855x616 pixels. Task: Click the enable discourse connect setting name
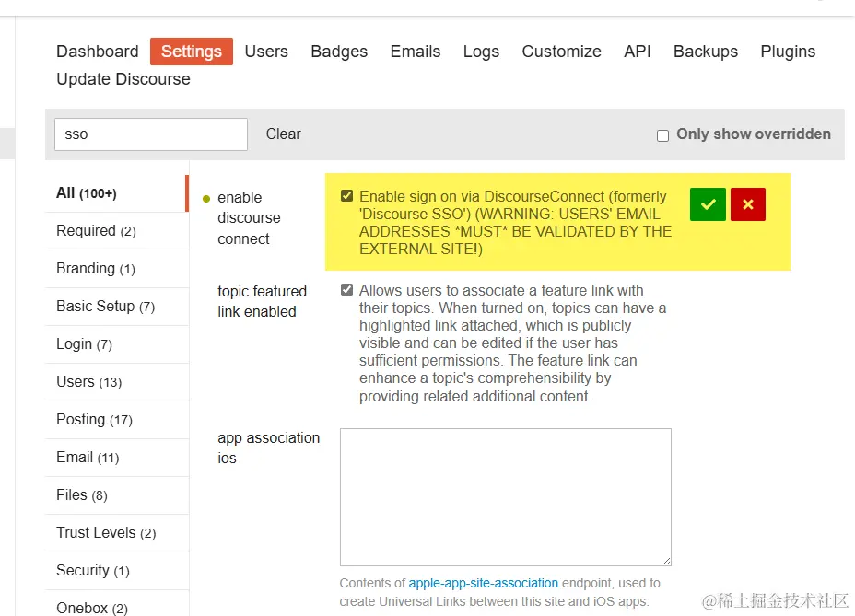tap(249, 217)
